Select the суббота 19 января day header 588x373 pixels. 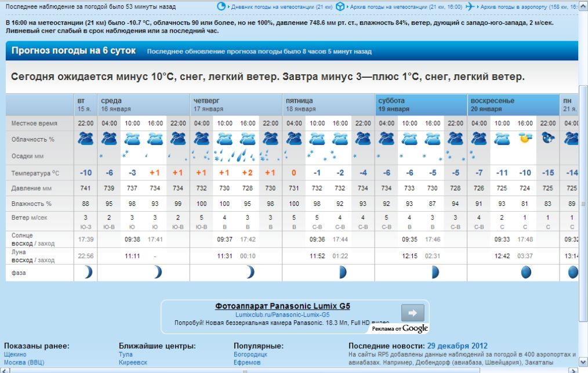point(421,104)
